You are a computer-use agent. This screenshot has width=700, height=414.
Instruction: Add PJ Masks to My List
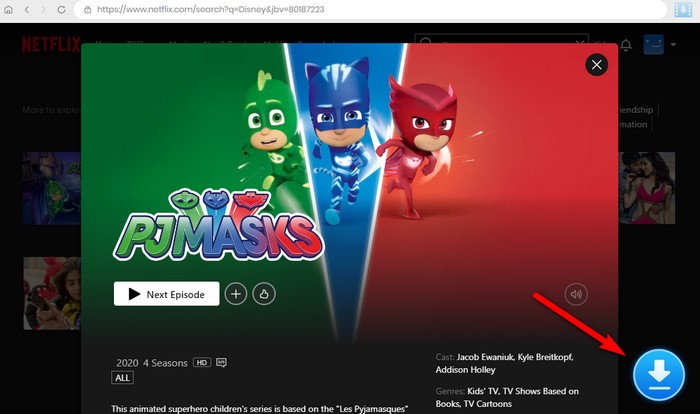[236, 294]
